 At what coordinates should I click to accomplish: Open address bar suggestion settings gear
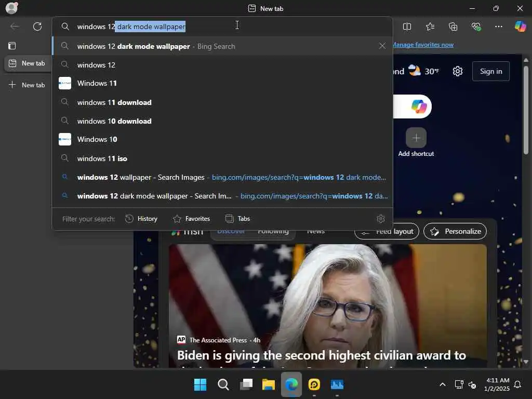click(x=381, y=219)
